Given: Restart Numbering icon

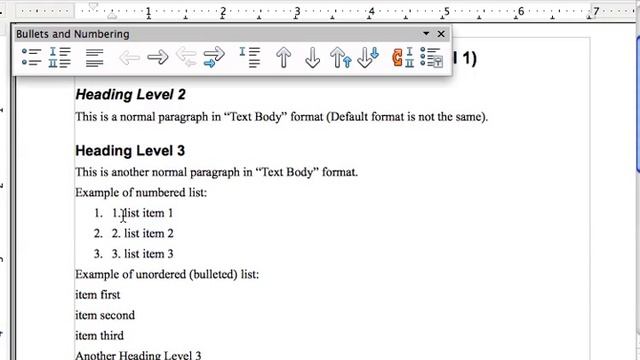Looking at the screenshot, I should click(403, 57).
